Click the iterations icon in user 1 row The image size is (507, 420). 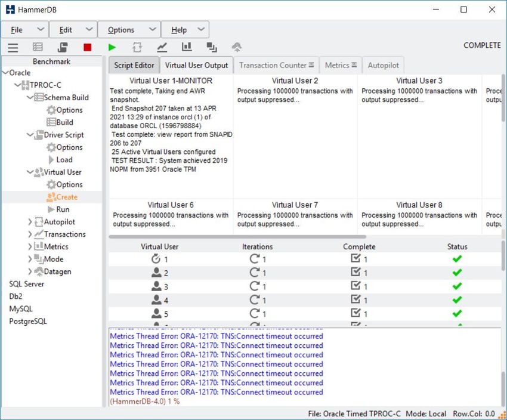pos(255,259)
